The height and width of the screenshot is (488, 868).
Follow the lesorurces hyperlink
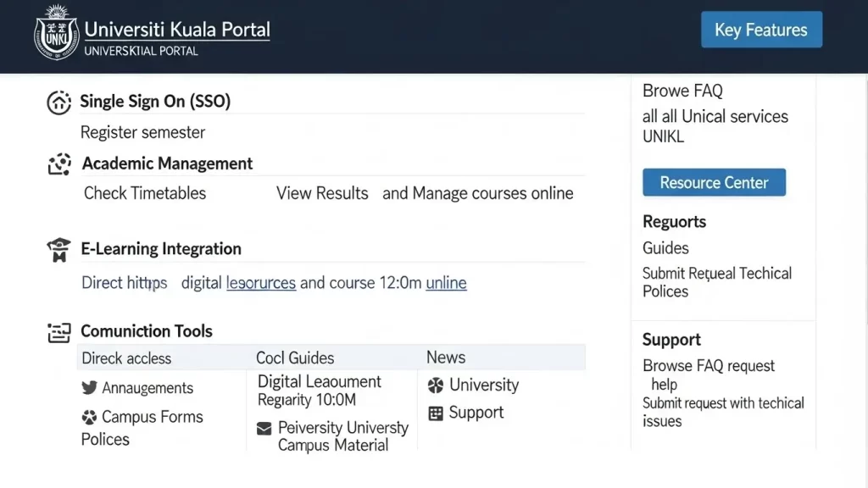[x=261, y=283]
